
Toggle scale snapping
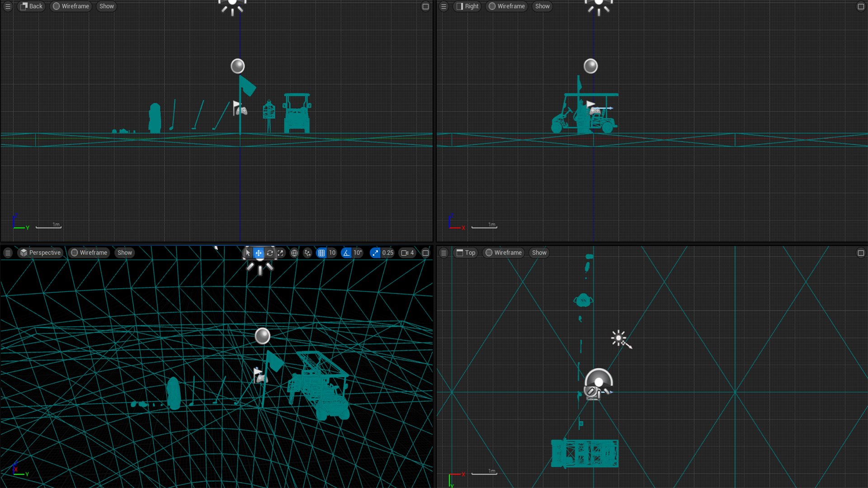coord(375,253)
